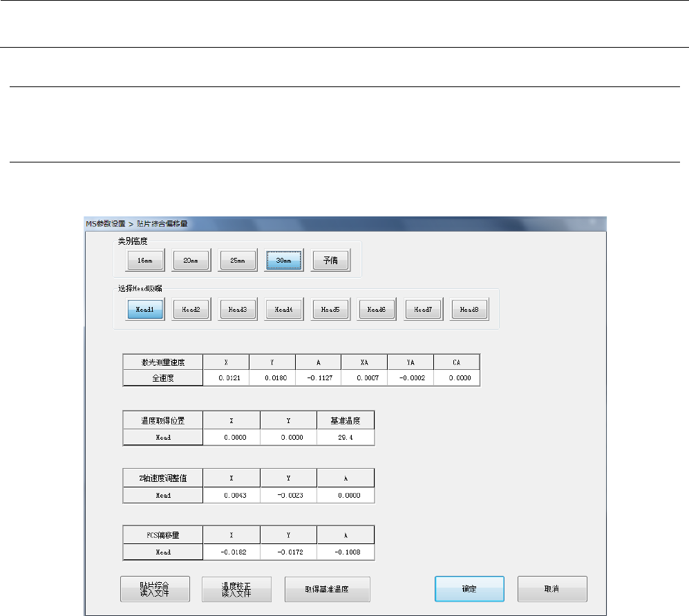The image size is (689, 616).
Task: Click the 温度取得位置 table header
Action: click(163, 420)
